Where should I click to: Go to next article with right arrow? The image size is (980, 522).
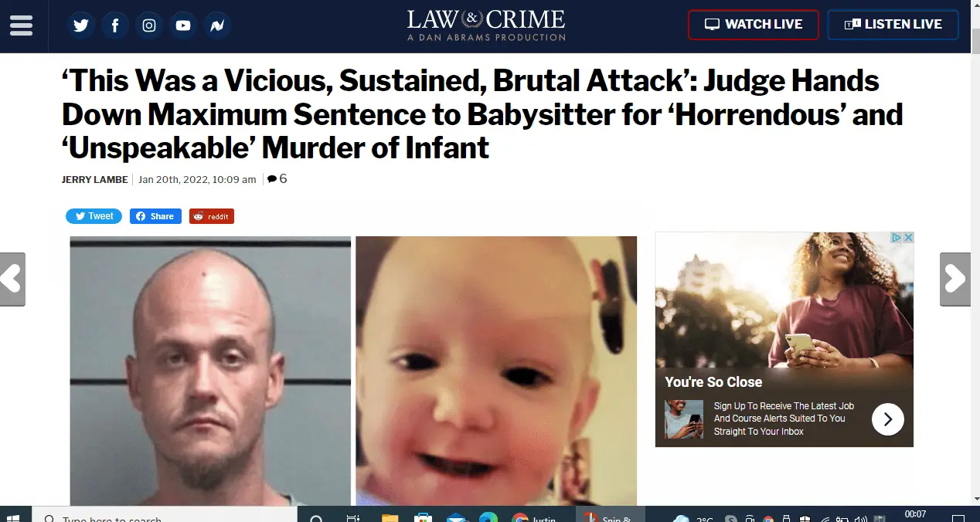[x=956, y=279]
